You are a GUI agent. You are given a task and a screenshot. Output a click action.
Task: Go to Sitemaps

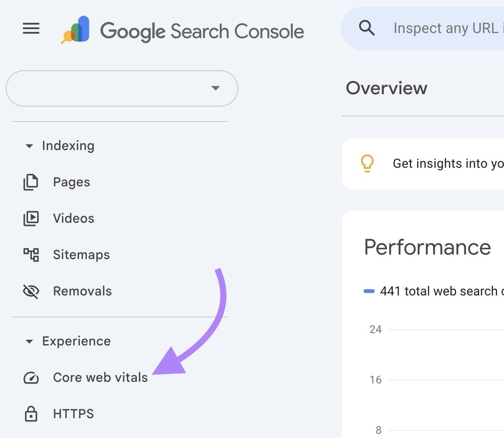tap(81, 255)
